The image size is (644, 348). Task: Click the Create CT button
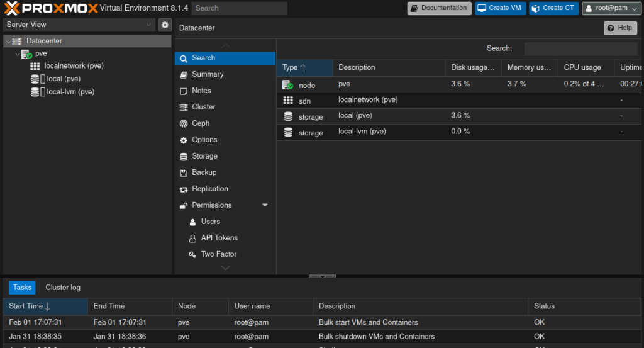pyautogui.click(x=553, y=8)
